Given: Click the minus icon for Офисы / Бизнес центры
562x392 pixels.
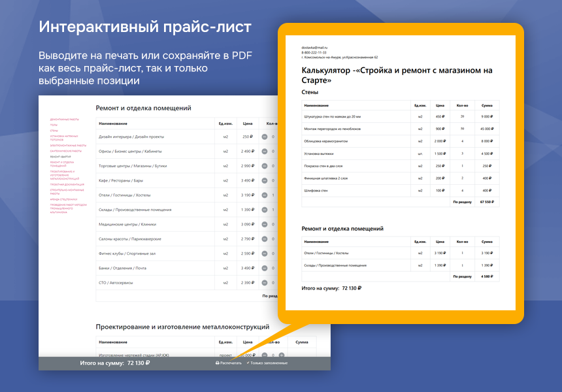Looking at the screenshot, I should (x=264, y=152).
